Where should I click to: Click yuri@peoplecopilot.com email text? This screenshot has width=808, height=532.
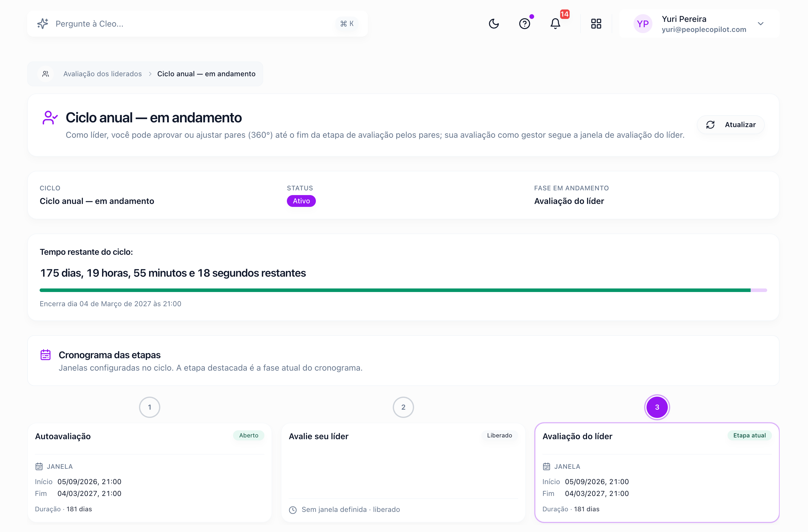(x=704, y=30)
